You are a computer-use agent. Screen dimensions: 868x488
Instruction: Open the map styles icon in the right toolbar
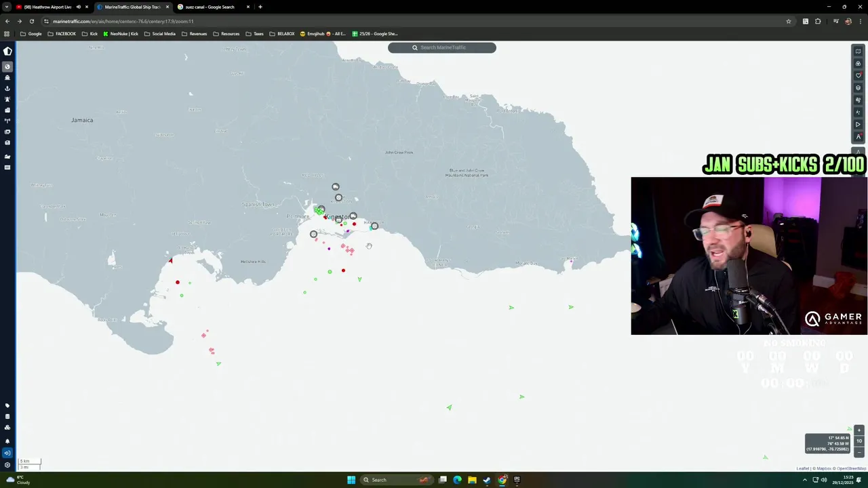[x=858, y=52]
